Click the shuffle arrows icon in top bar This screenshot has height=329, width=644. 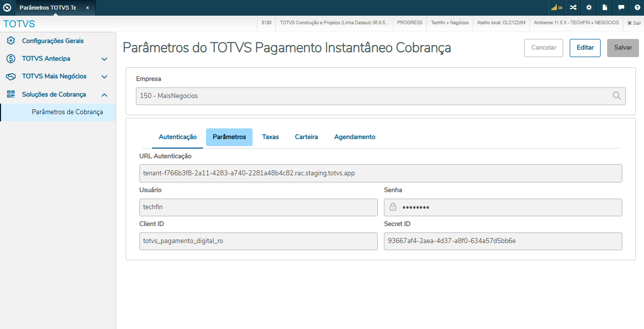573,8
